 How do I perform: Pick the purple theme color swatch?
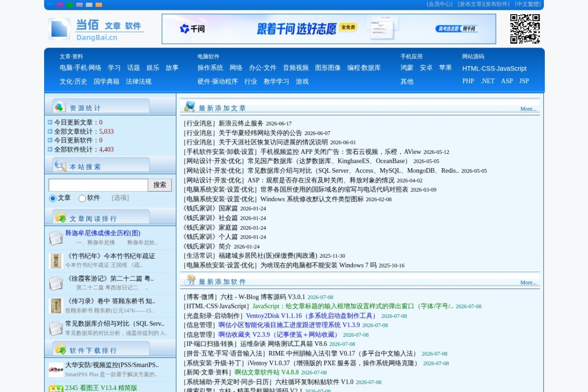(x=60, y=4)
